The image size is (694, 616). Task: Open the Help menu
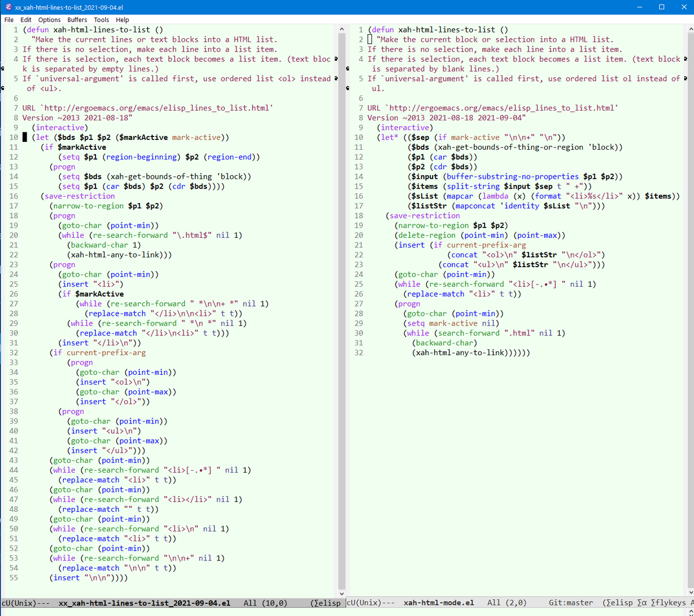click(x=123, y=19)
